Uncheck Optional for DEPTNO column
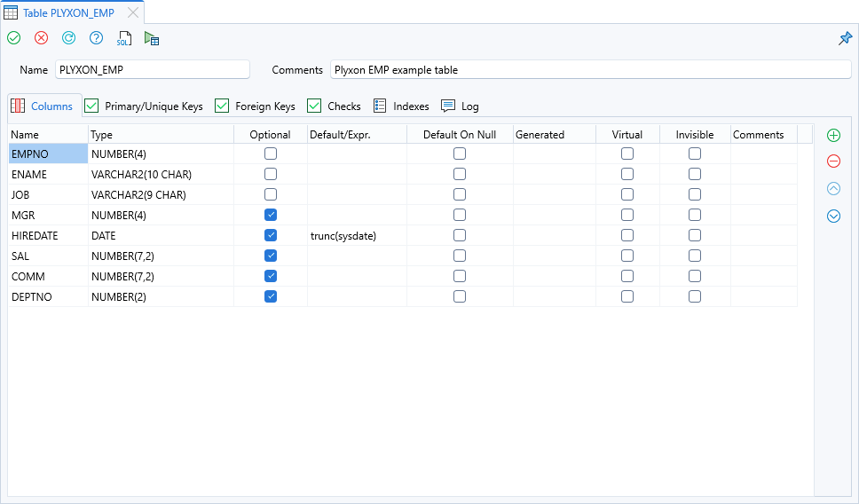Viewport: 859px width, 504px height. pos(271,296)
